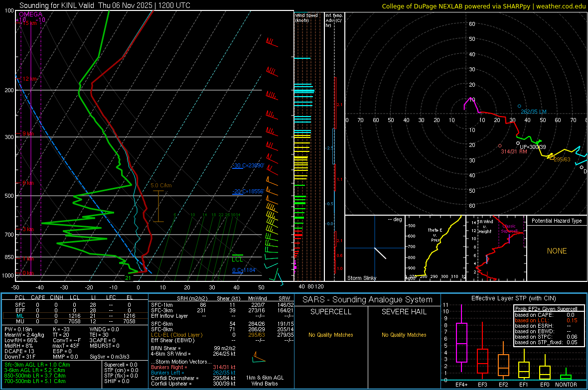Click 'Sfc-3km AGL LR = 1.0 C/km' line
The image size is (588, 390).
pyautogui.click(x=37, y=365)
